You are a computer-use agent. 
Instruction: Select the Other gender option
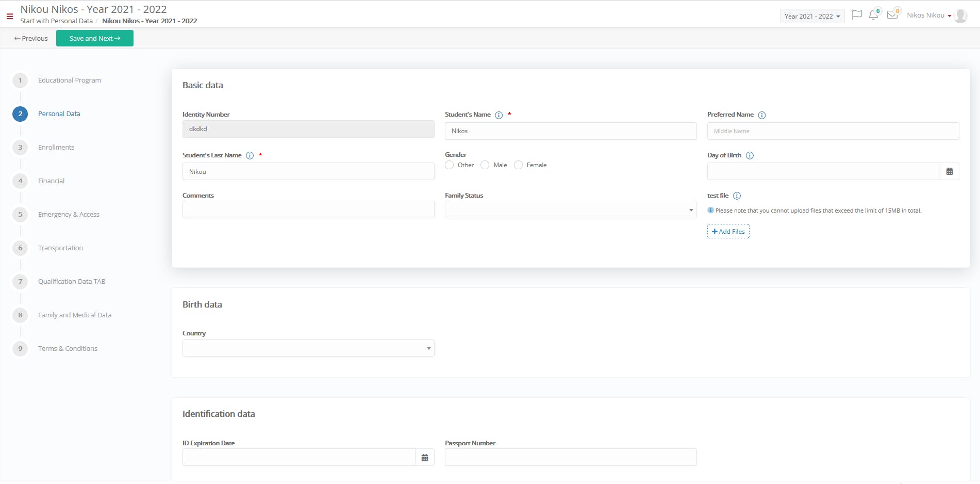(x=450, y=165)
